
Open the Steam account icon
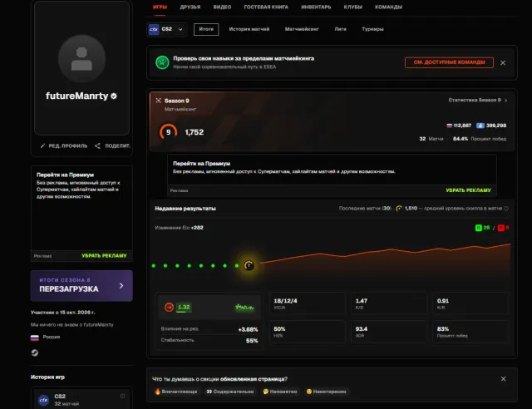pos(35,352)
